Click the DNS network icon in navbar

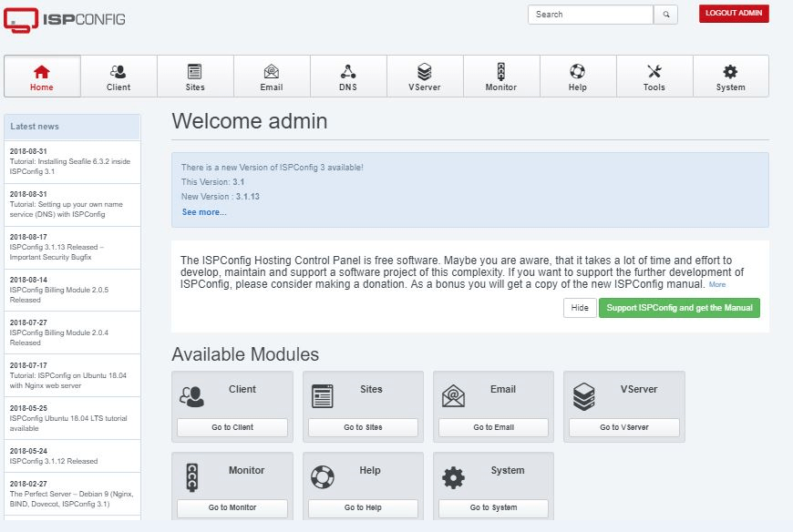pos(348,71)
